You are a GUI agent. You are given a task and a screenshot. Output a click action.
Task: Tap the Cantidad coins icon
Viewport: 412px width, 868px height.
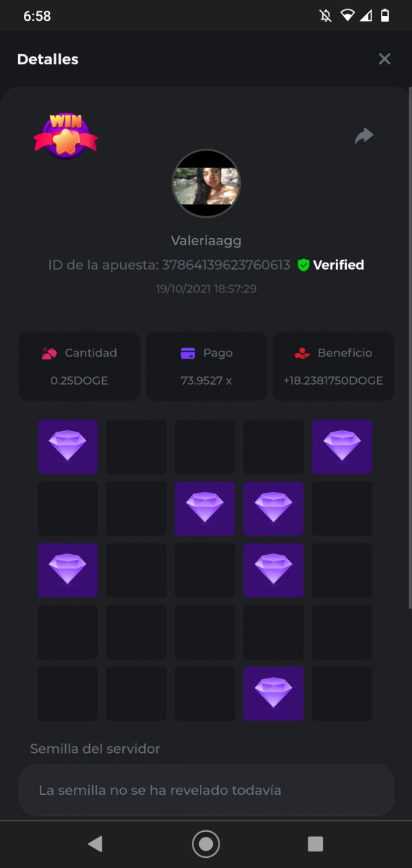coord(49,353)
